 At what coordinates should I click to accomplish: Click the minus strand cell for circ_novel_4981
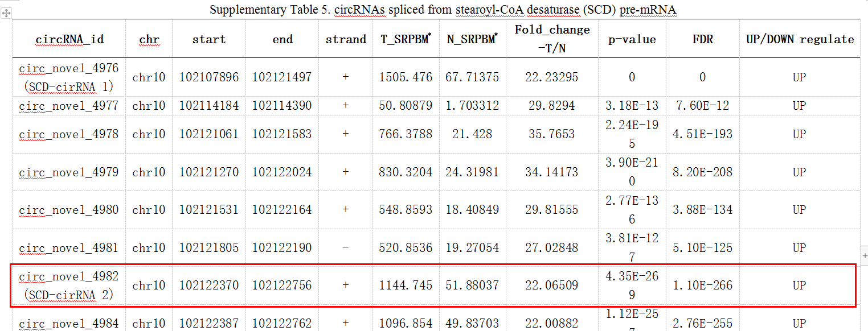click(345, 248)
